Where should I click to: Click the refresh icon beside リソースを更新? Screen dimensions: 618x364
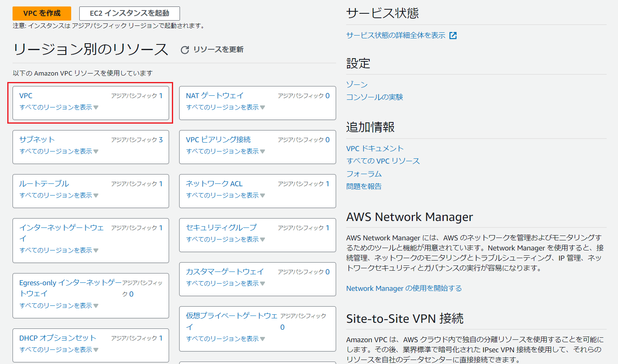(x=185, y=50)
